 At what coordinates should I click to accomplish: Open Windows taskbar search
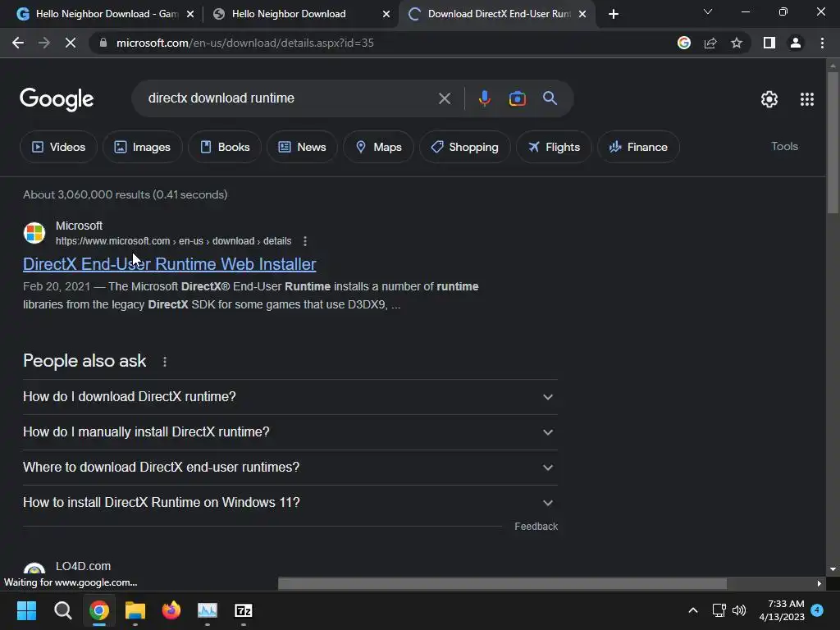62,610
